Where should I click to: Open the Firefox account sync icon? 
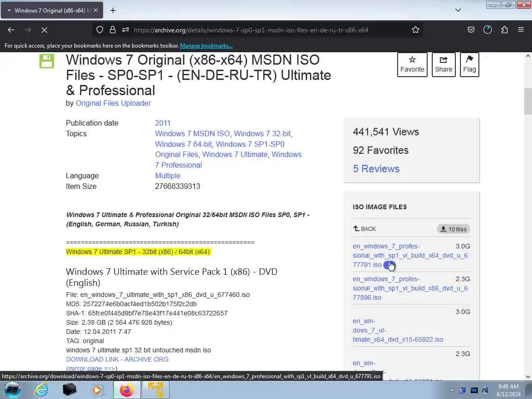(488, 30)
